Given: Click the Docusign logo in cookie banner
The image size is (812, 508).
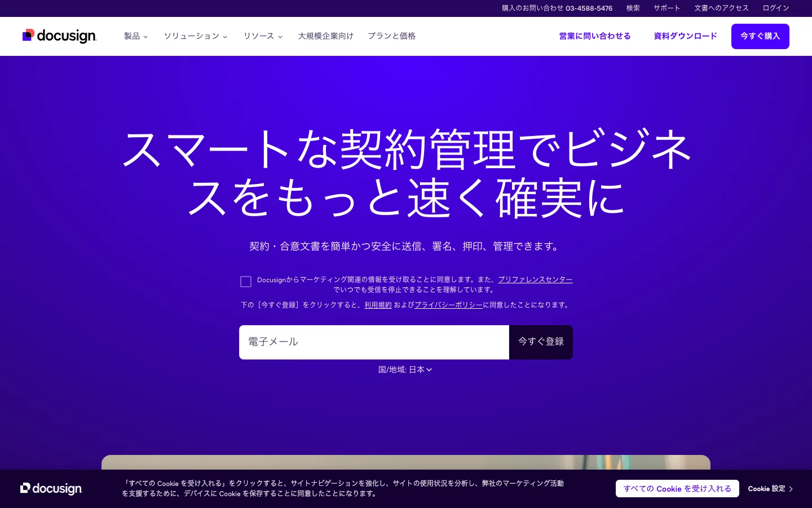Looking at the screenshot, I should (x=51, y=488).
